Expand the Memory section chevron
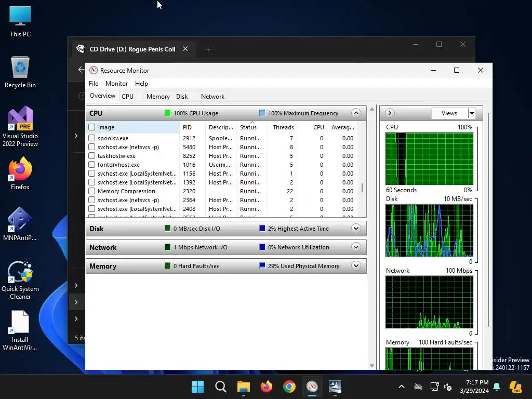 pyautogui.click(x=356, y=265)
